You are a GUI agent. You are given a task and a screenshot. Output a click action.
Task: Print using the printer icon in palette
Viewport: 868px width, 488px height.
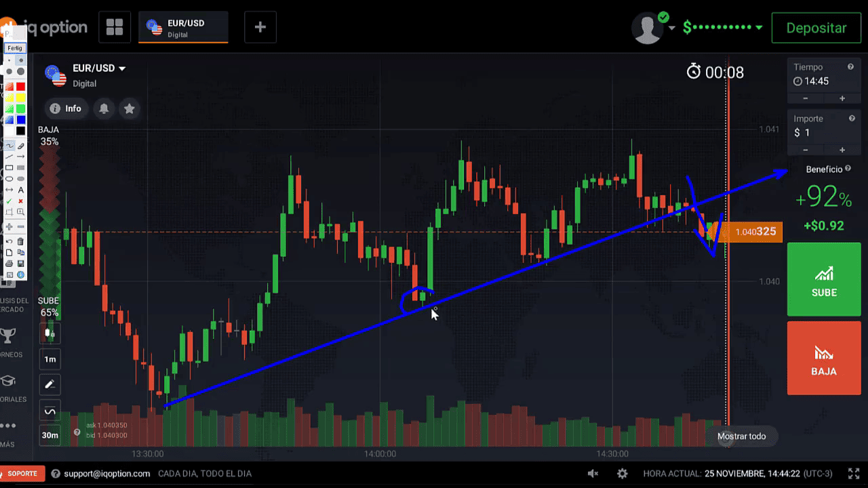point(9,263)
